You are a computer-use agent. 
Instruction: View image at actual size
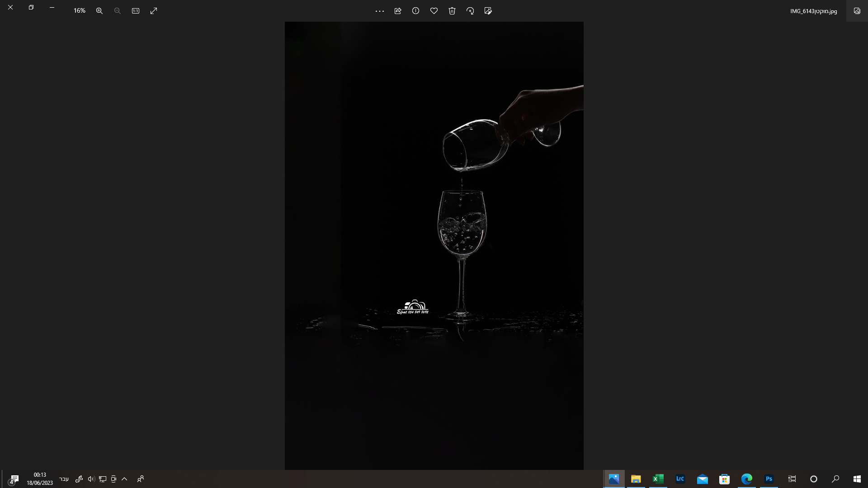(x=135, y=11)
